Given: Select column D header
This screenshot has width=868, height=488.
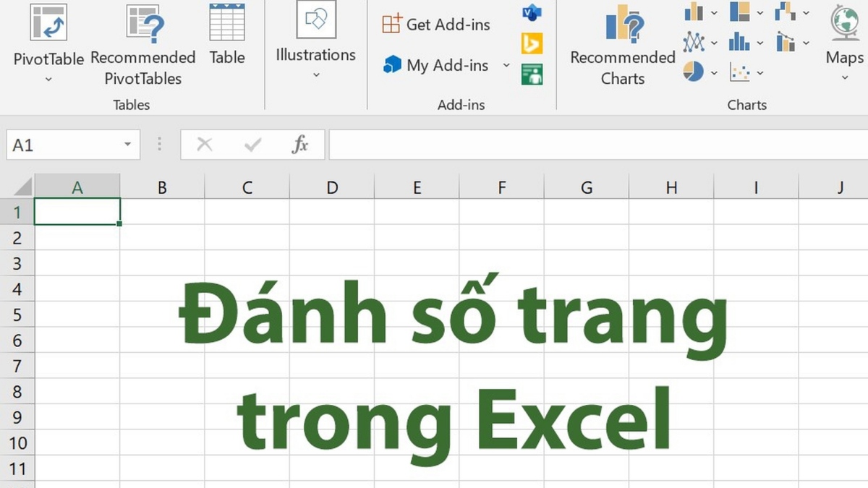Looking at the screenshot, I should tap(332, 187).
